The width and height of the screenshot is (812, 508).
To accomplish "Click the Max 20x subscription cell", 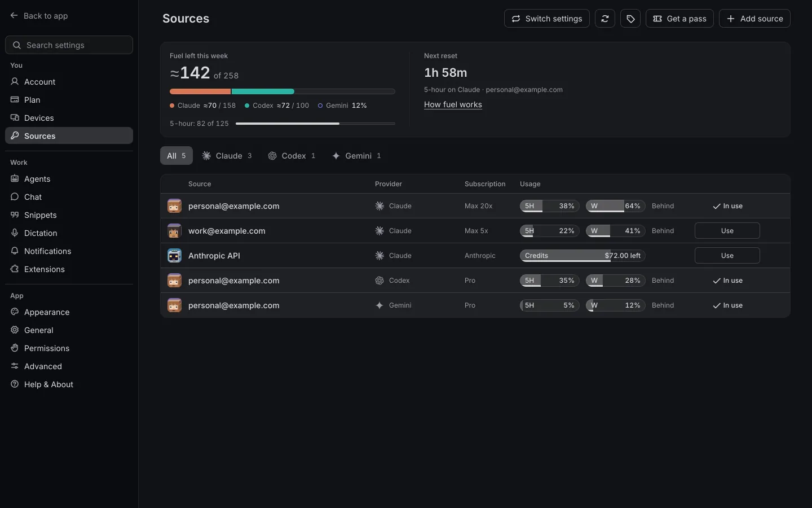I will (x=479, y=206).
